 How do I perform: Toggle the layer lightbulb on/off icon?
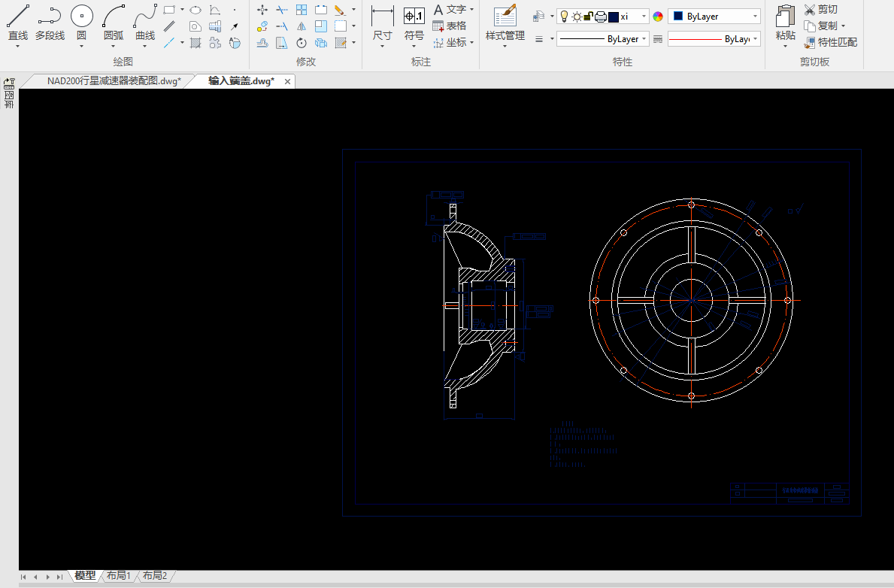563,17
